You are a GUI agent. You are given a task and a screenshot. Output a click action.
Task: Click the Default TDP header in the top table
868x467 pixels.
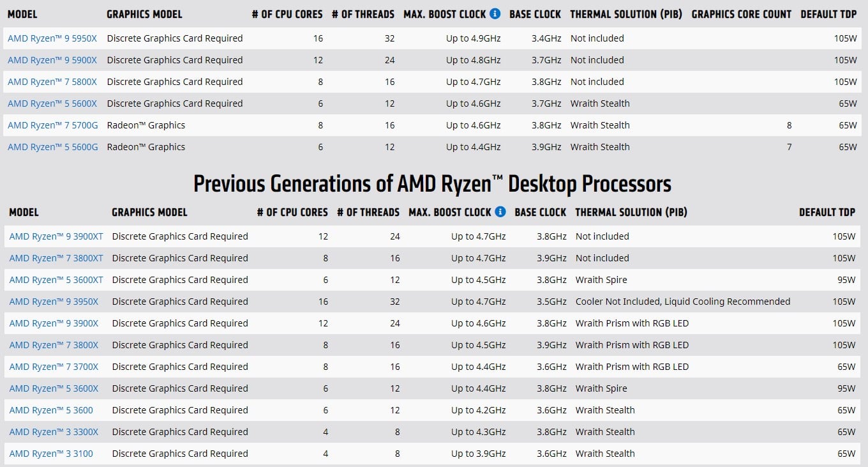tap(828, 14)
